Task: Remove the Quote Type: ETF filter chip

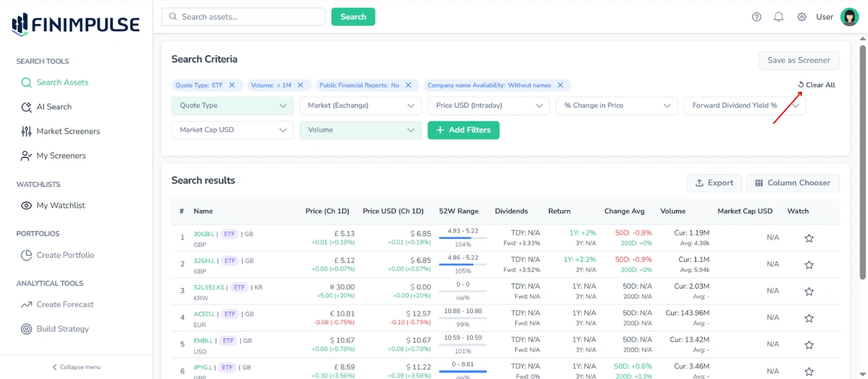Action: tap(232, 85)
